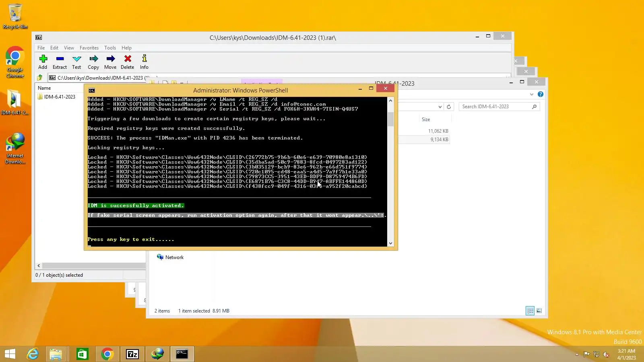The width and height of the screenshot is (644, 362).
Task: Click the PowerShell scrollbar up arrow
Action: click(390, 101)
